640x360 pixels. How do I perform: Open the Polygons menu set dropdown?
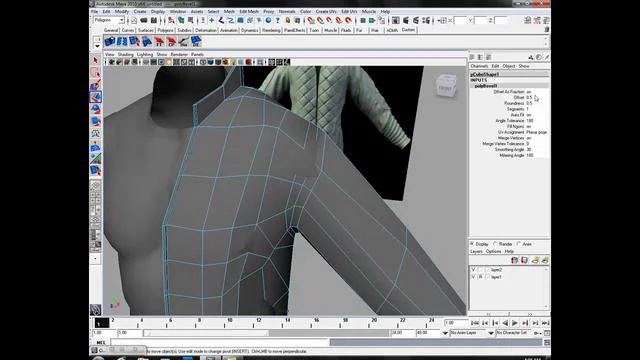[x=109, y=20]
